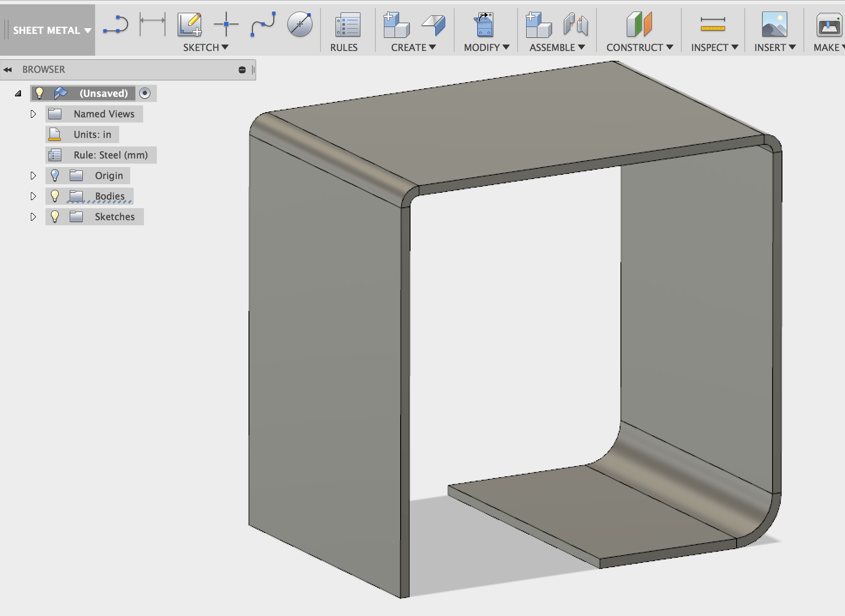The image size is (845, 616).
Task: Toggle visibility of the Origin folder
Action: point(55,175)
